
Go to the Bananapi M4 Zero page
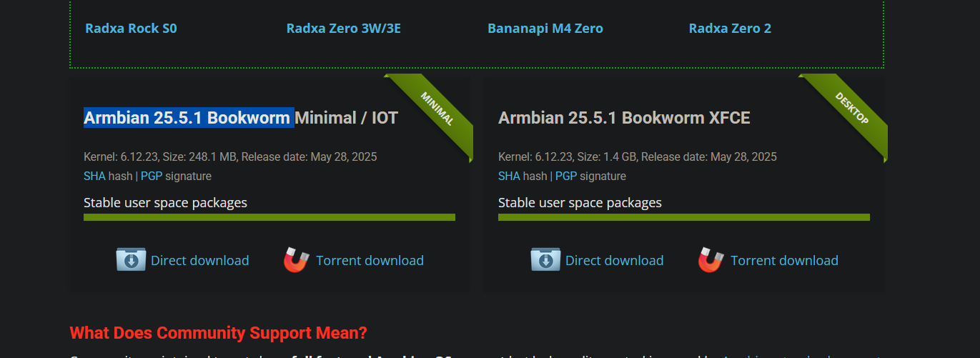click(x=545, y=29)
